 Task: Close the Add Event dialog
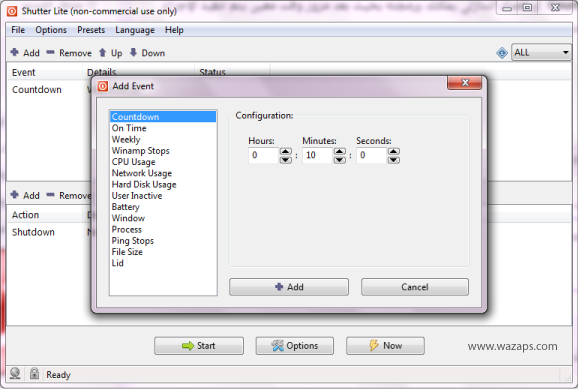(464, 83)
